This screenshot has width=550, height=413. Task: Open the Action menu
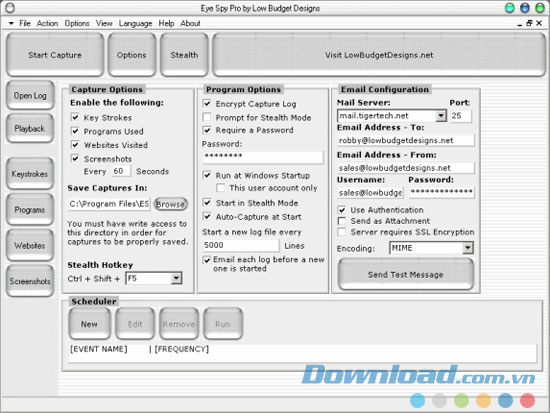pos(47,23)
